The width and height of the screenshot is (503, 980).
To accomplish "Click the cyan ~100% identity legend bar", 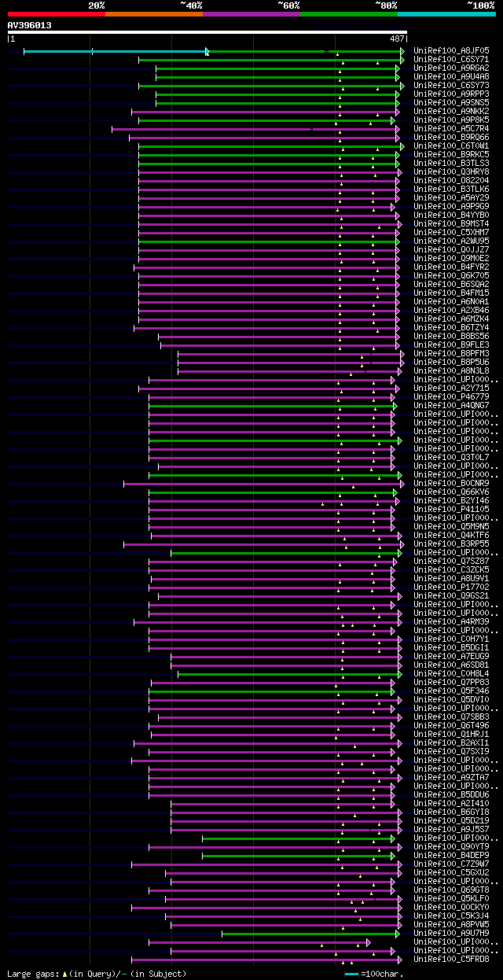I will pos(446,14).
